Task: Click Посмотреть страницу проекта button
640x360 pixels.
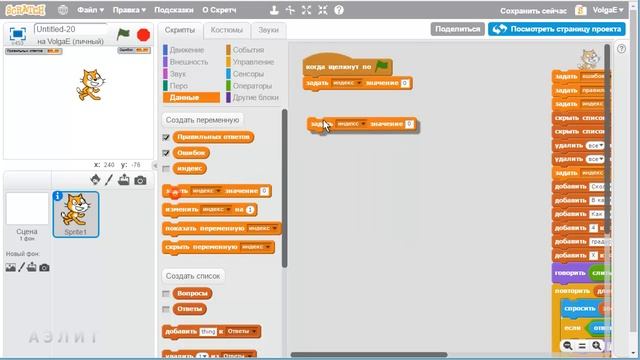Action: pyautogui.click(x=557, y=29)
